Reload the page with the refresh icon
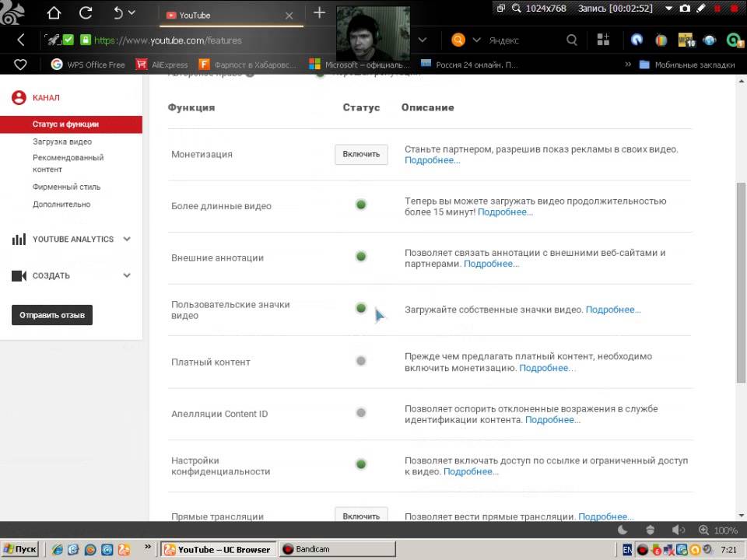This screenshot has width=747, height=560. [86, 12]
